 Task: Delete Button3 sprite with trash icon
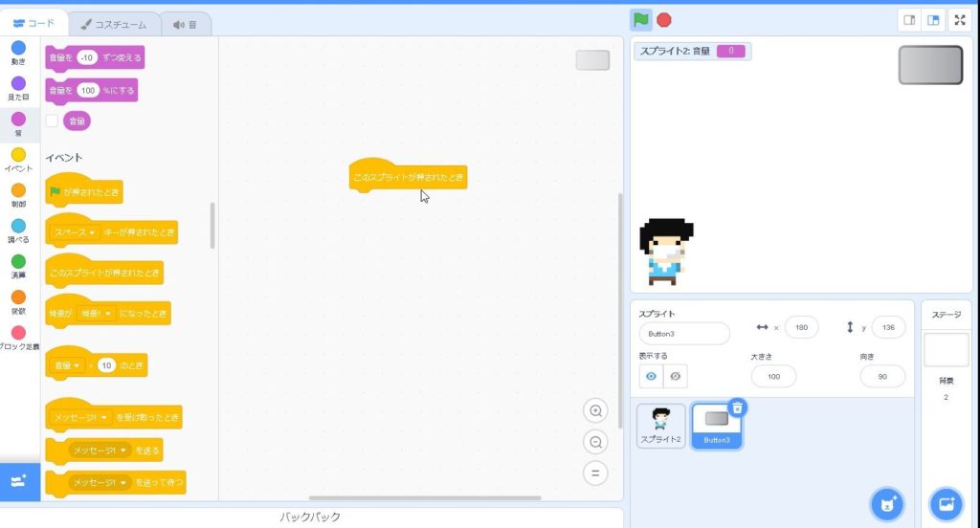737,407
